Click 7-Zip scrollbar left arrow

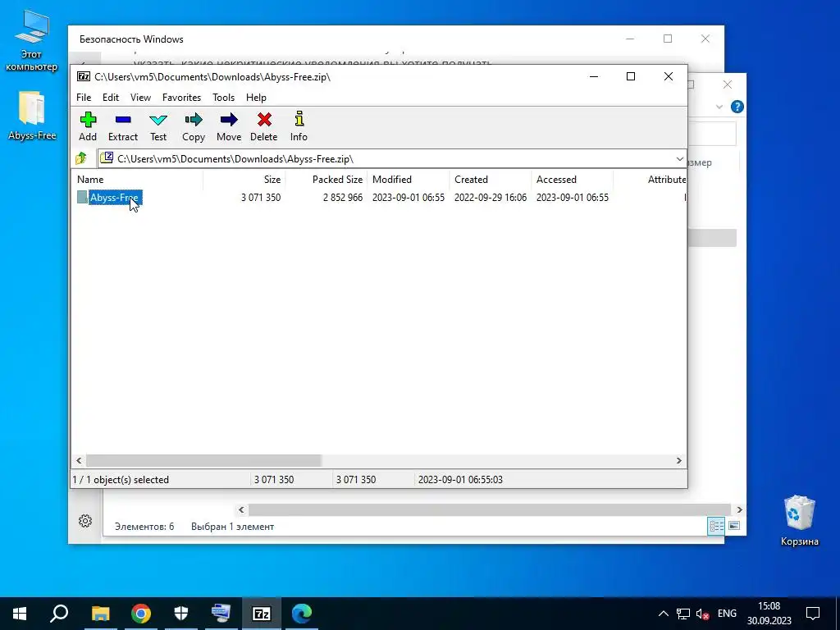tap(79, 461)
